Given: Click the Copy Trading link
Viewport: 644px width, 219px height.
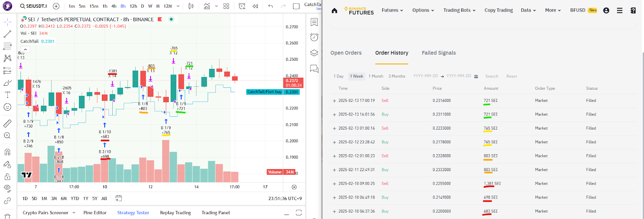Looking at the screenshot, I should [499, 10].
